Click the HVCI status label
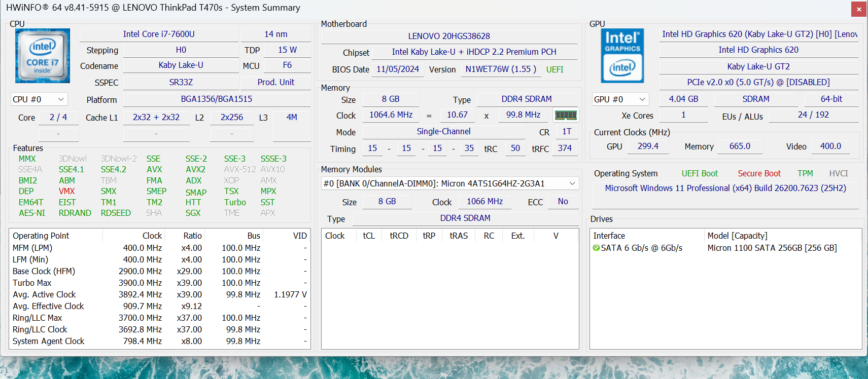The height and width of the screenshot is (379, 868). coord(839,174)
